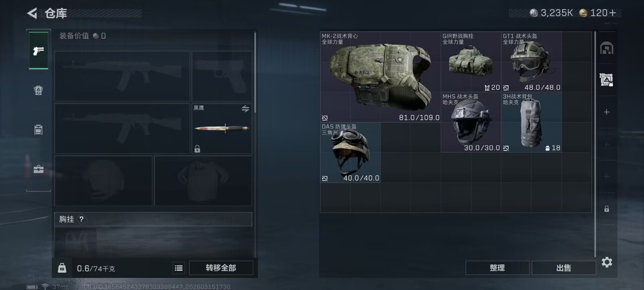Tap the swap arrows on 黑鹰 knife slot

[x=245, y=109]
